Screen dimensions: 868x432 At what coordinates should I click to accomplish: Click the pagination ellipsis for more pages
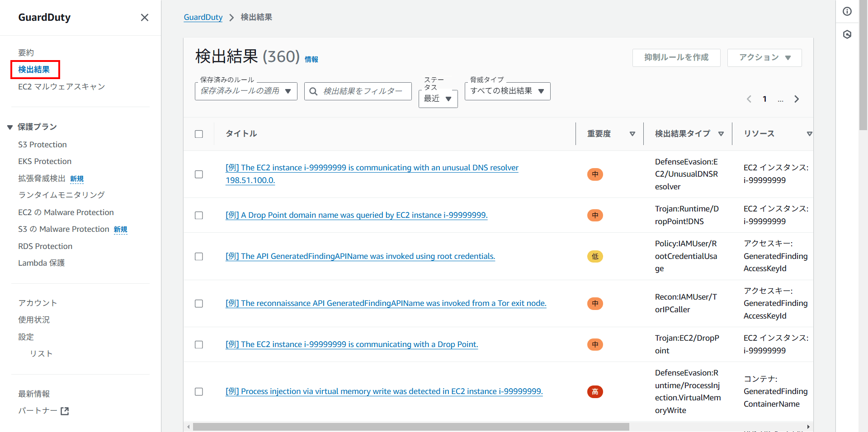pyautogui.click(x=780, y=100)
